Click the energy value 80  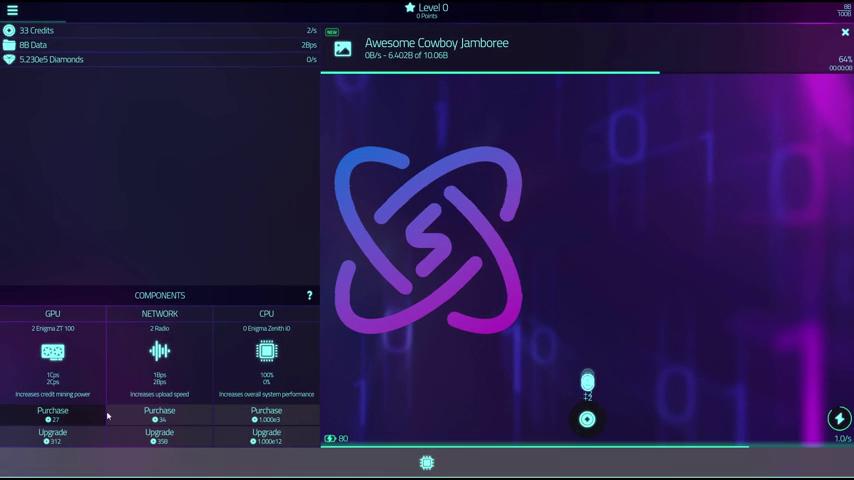coord(343,439)
